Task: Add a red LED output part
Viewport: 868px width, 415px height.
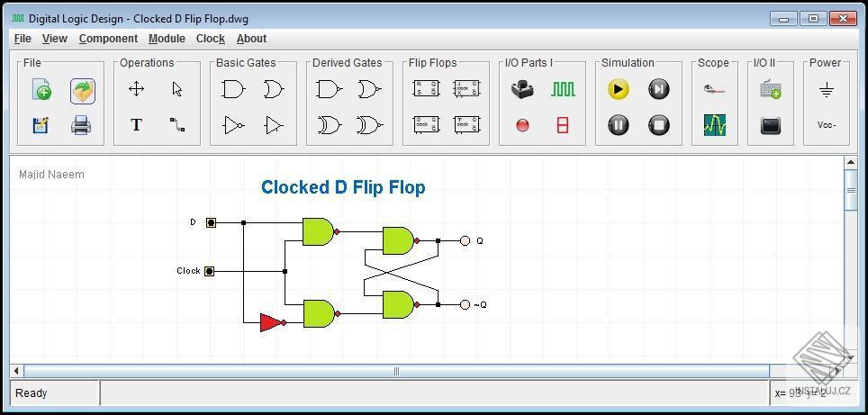Action: point(522,126)
